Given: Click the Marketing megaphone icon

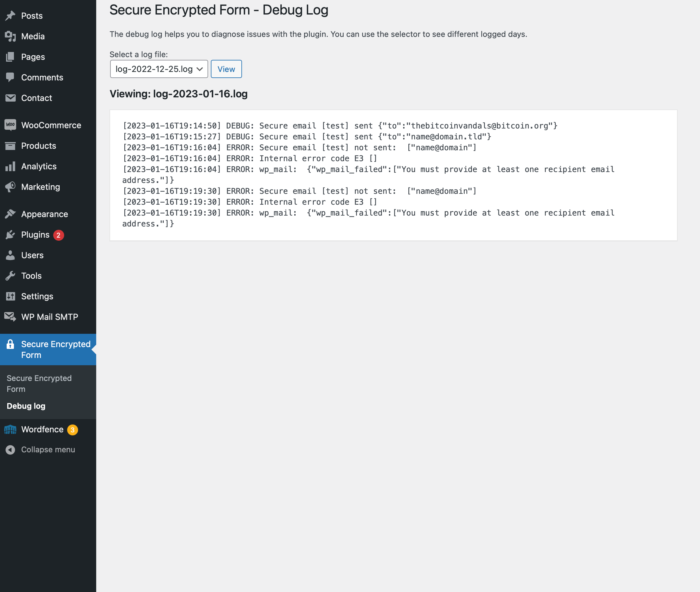Looking at the screenshot, I should [x=10, y=187].
